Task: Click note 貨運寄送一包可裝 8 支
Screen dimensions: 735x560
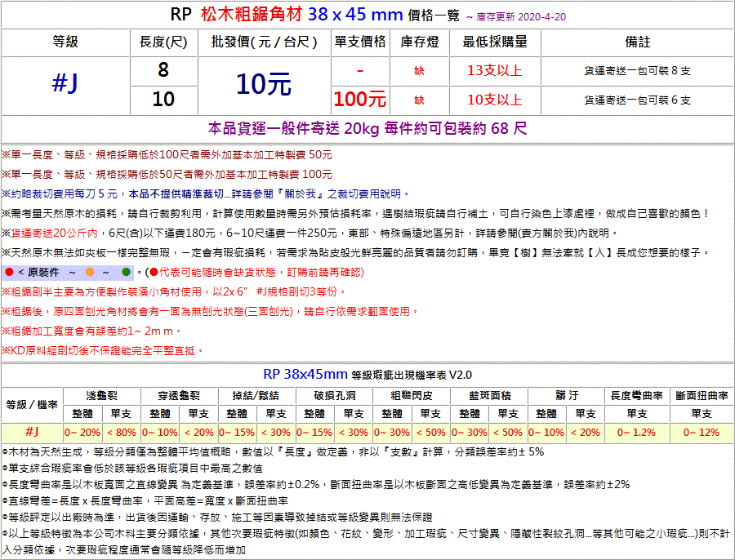Action: point(638,71)
